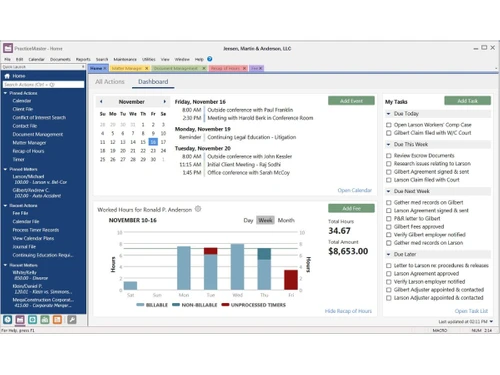Viewport: 500px width, 375px height.
Task: Click the Friday unprocessed timers red bar
Action: click(291, 280)
